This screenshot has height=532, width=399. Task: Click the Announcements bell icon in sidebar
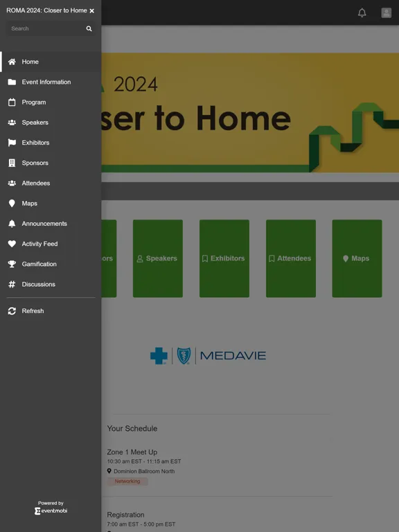[12, 224]
